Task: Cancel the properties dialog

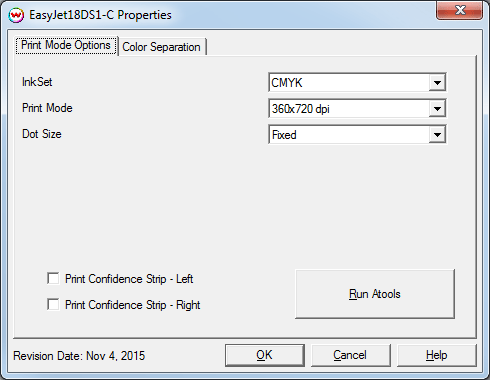Action: click(x=350, y=355)
